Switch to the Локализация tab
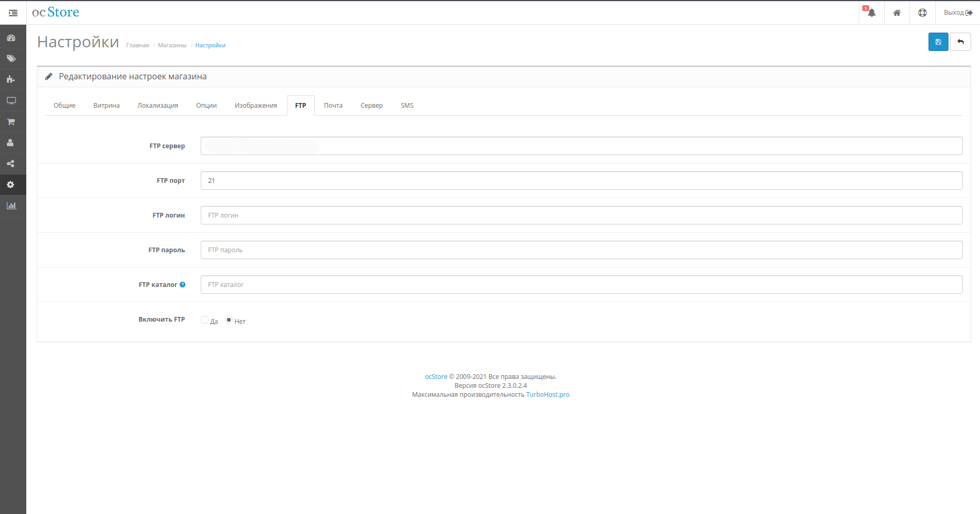The width and height of the screenshot is (980, 514). 158,106
